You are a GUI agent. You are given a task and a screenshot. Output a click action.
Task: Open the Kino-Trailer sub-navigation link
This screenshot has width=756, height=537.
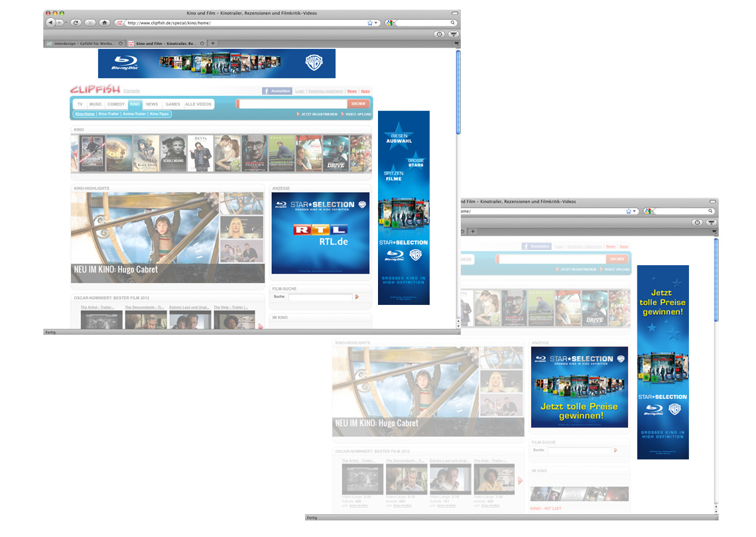(x=109, y=114)
